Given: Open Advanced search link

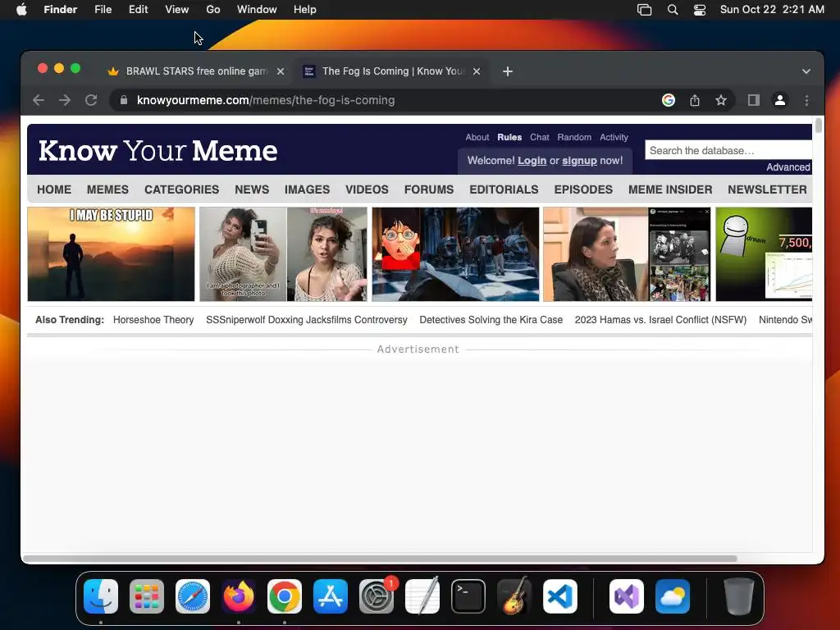Looking at the screenshot, I should [788, 167].
